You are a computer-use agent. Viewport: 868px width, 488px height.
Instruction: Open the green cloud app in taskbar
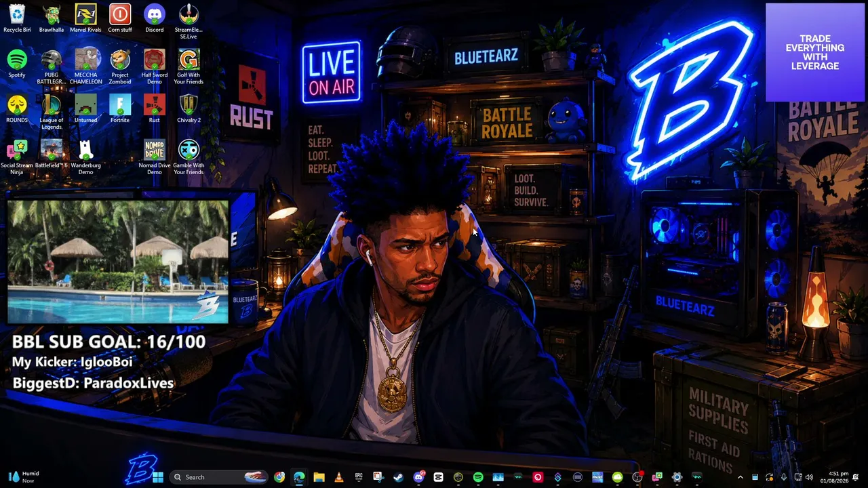pos(618,477)
